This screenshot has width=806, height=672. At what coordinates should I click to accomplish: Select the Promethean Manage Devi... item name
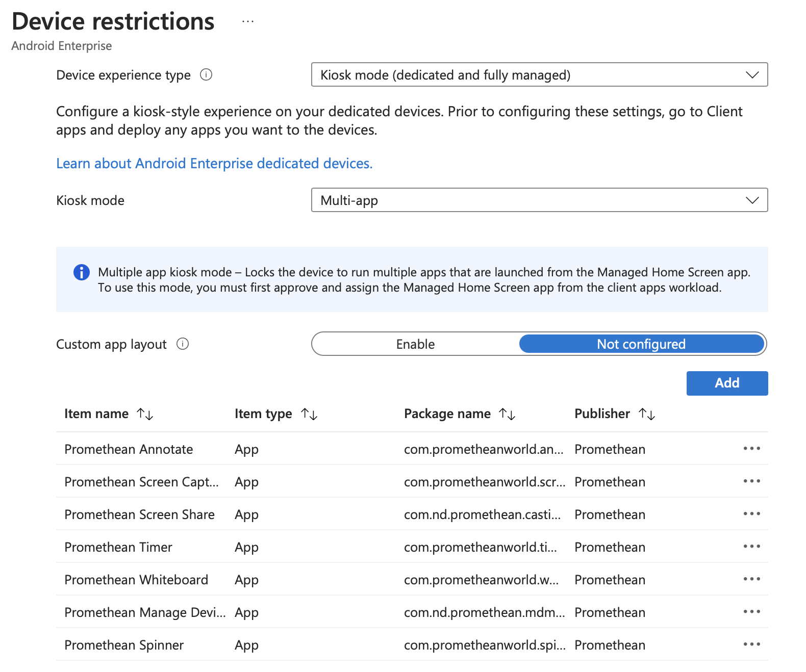pos(145,612)
